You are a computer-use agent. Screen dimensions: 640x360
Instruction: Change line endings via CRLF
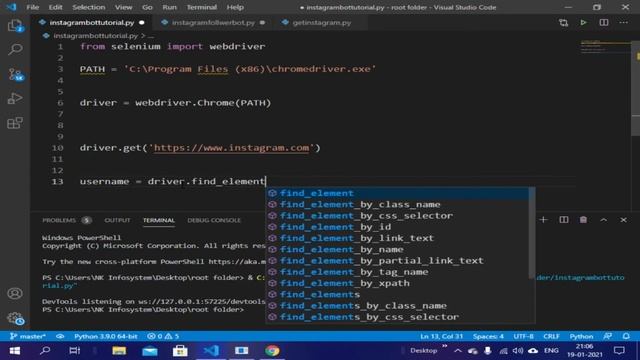(x=551, y=336)
